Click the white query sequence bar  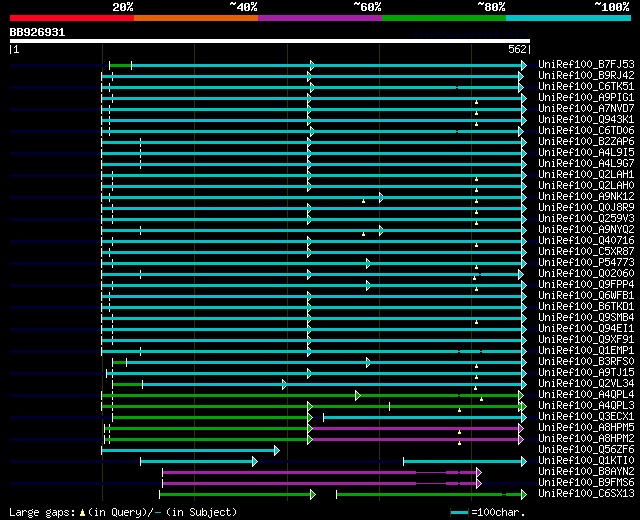270,41
